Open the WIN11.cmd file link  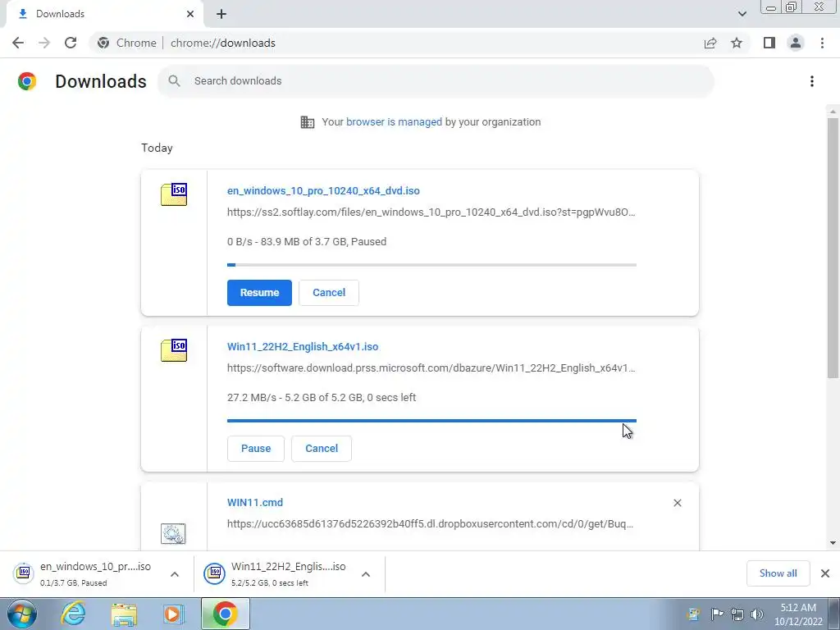255,503
